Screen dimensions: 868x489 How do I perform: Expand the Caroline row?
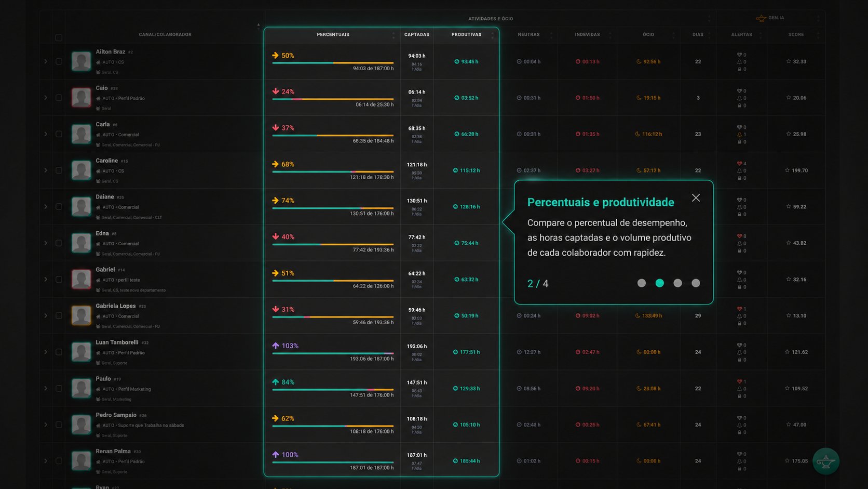point(46,170)
